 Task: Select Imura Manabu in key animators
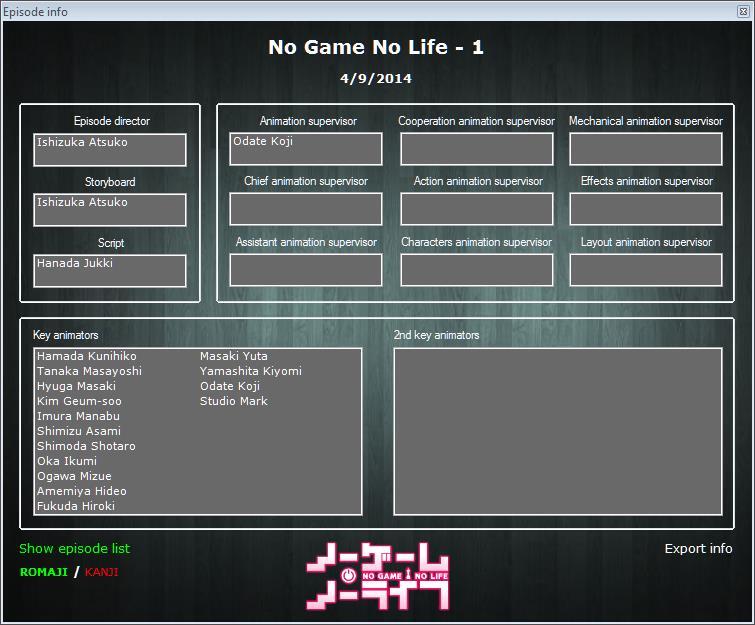[x=78, y=416]
